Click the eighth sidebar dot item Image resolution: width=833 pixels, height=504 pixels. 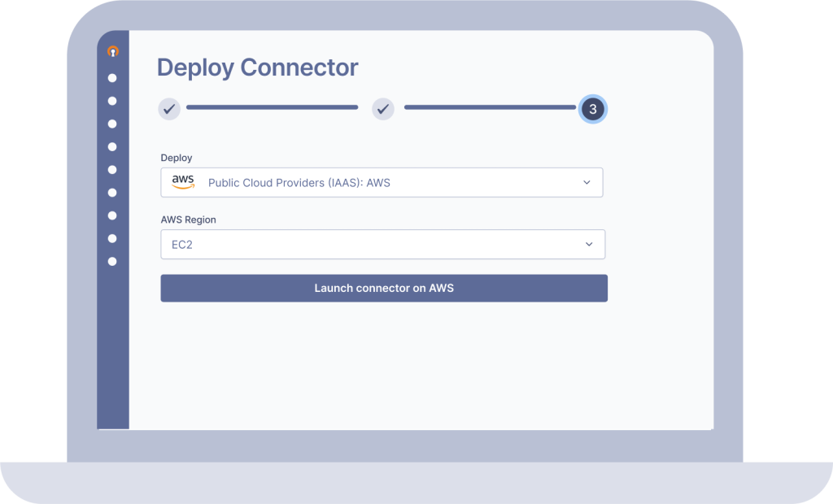point(112,238)
